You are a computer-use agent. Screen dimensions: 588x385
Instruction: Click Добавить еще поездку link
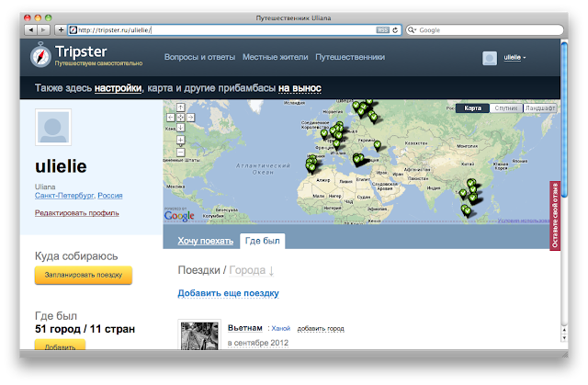click(x=228, y=293)
